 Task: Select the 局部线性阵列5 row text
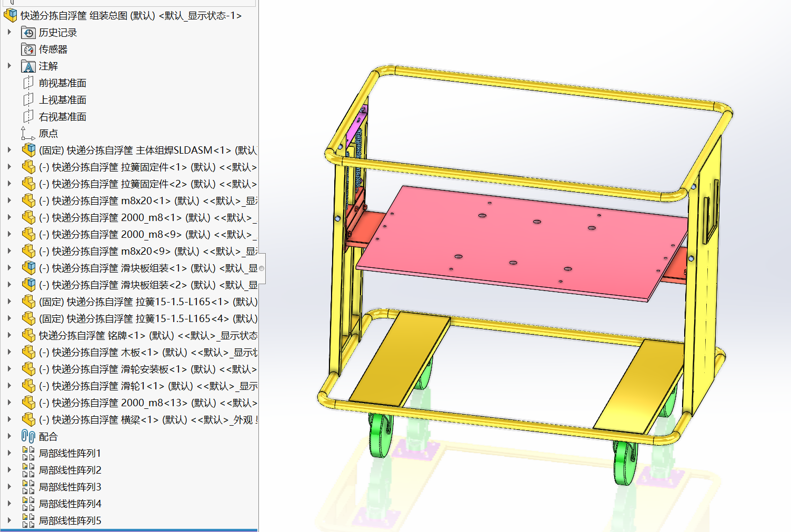(70, 521)
